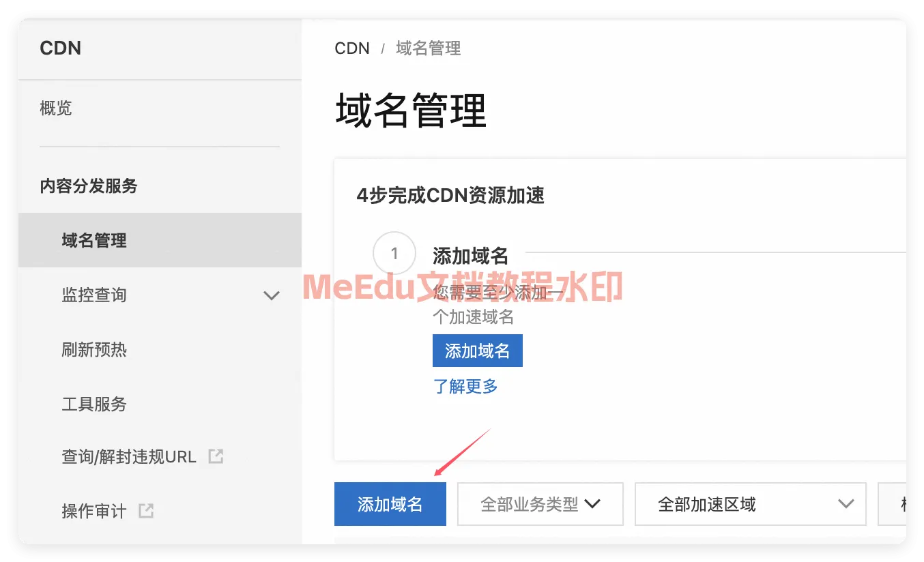Open 查询/解封违规URL link

pos(129,456)
